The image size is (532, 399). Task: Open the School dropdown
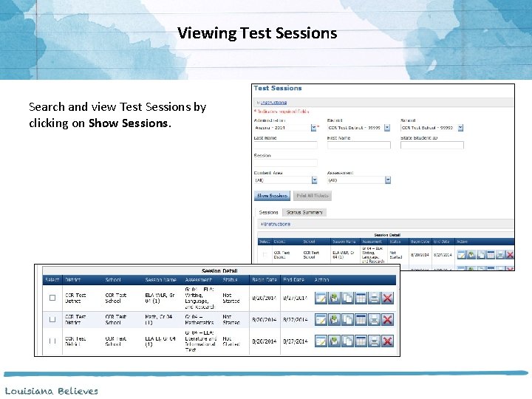click(460, 128)
